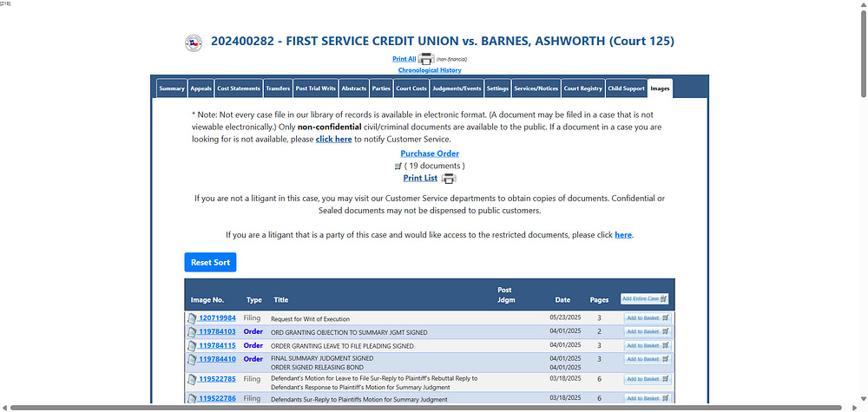
Task: Switch to the Court Registry tab
Action: 583,88
